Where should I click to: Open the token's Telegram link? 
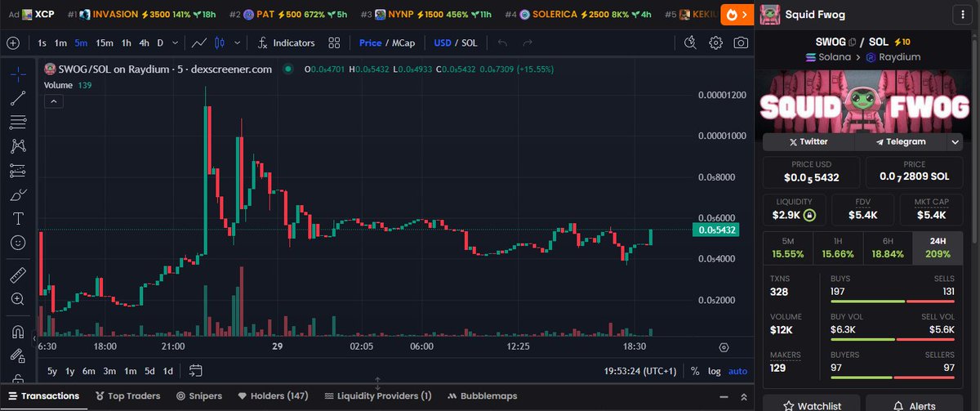click(900, 141)
